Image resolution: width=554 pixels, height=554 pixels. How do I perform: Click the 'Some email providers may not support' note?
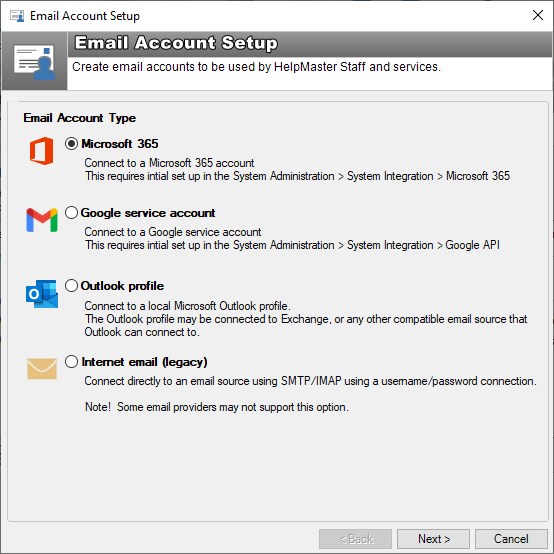(x=217, y=407)
